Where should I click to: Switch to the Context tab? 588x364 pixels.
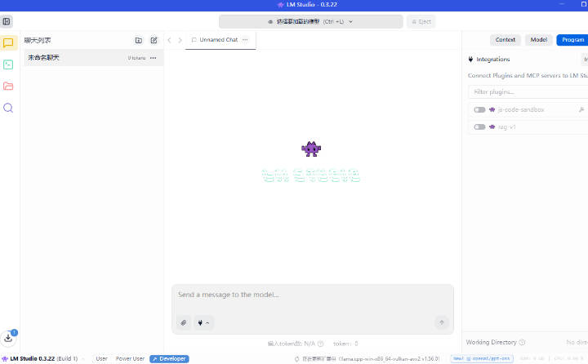(x=506, y=39)
